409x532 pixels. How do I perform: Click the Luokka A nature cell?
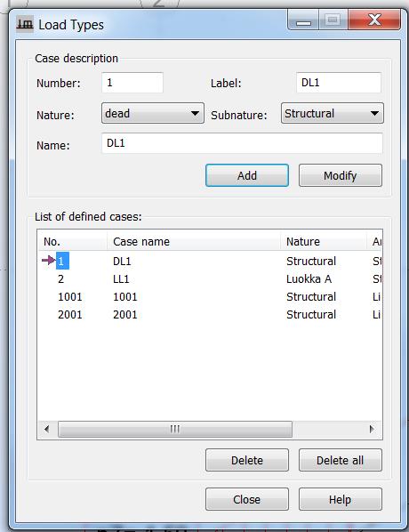[x=309, y=278]
